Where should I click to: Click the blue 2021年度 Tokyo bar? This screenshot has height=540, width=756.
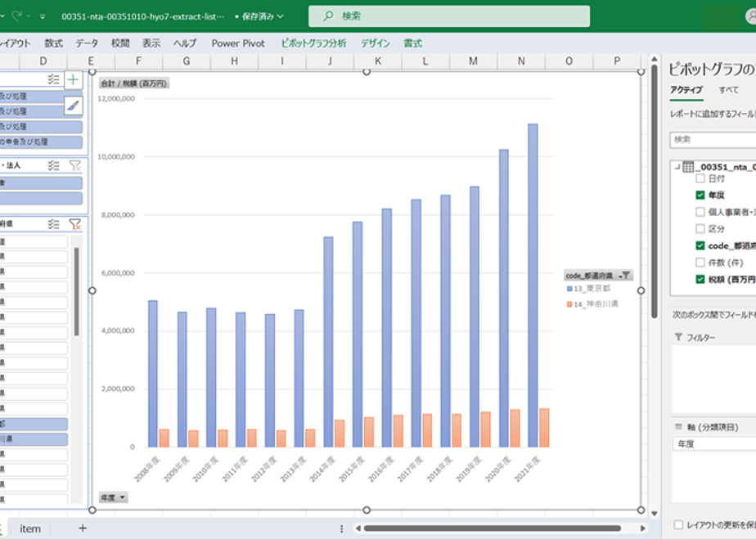click(x=533, y=286)
